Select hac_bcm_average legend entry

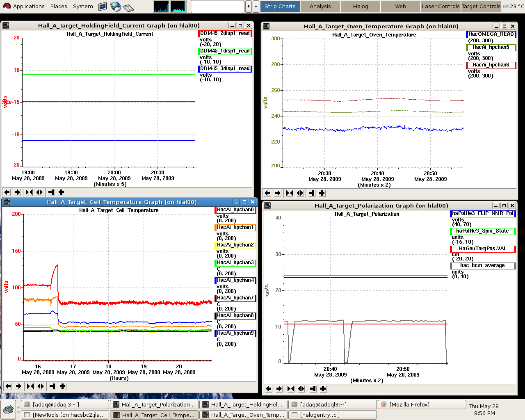click(483, 266)
